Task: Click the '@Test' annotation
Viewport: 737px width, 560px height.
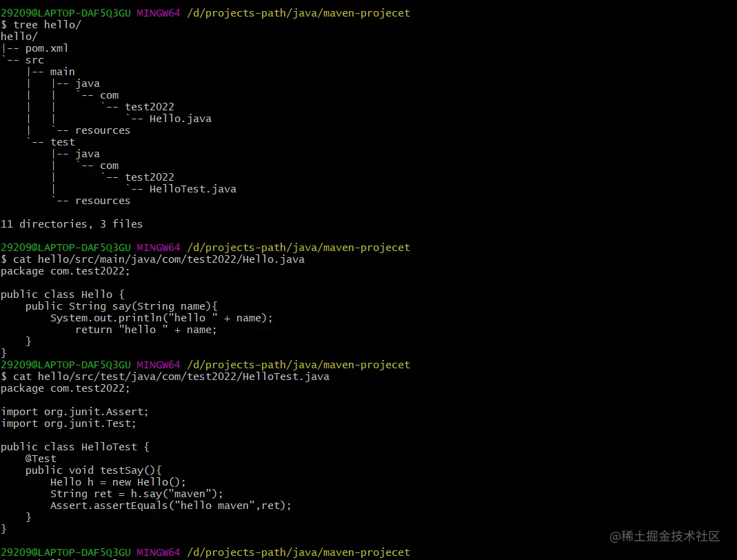Action: point(41,459)
